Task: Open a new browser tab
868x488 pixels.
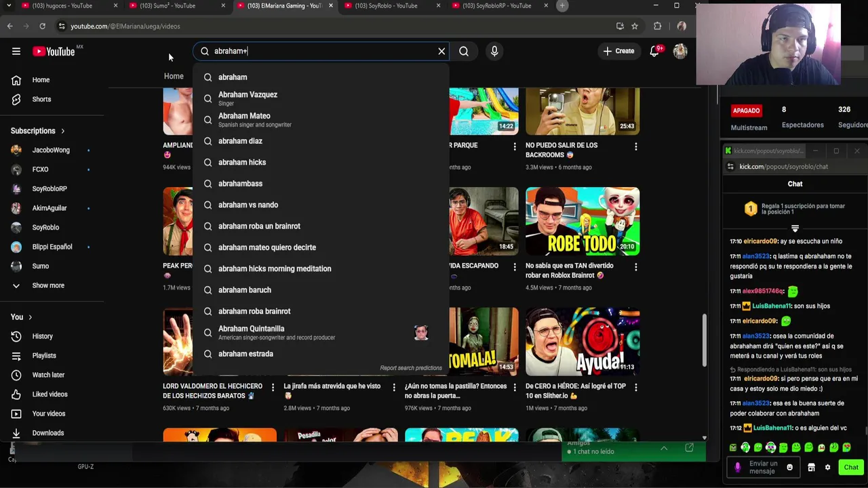Action: click(x=561, y=6)
